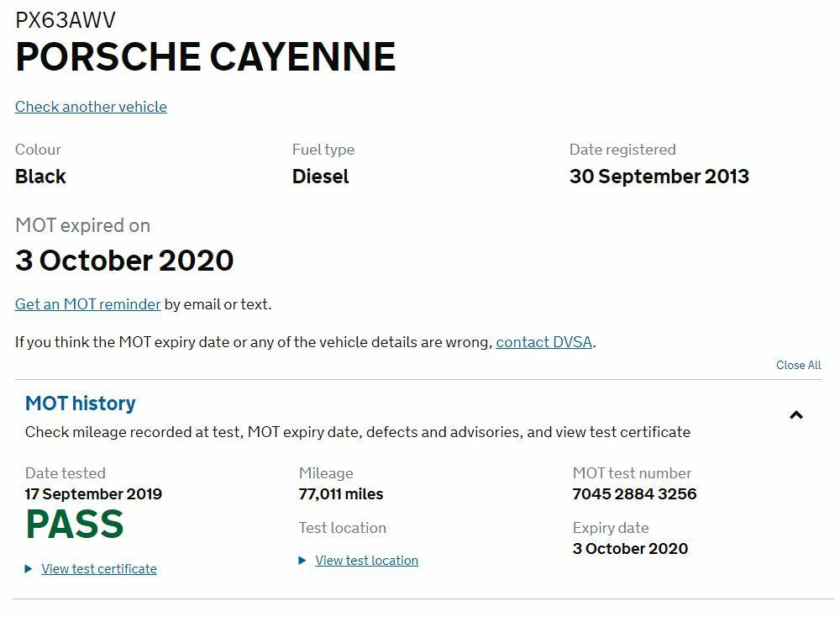Viewport: 840px width, 617px height.
Task: Open the contact DVSA link
Action: coord(543,342)
